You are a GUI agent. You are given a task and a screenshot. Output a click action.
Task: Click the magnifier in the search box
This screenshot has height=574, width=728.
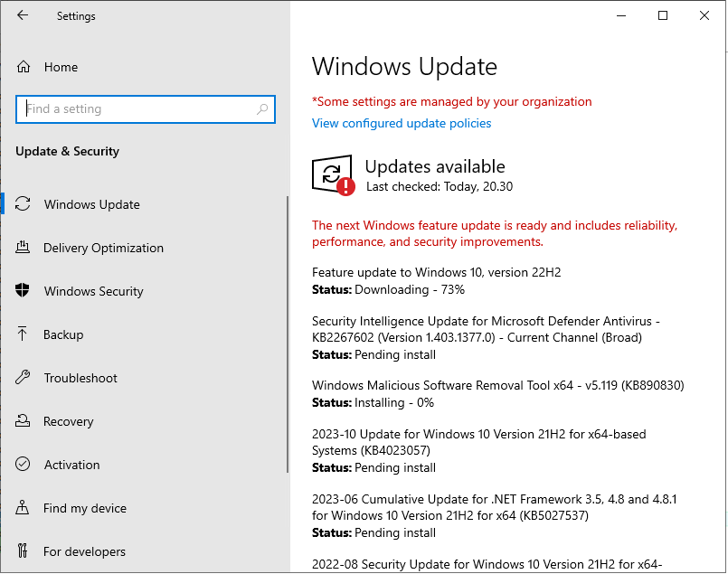[262, 108]
